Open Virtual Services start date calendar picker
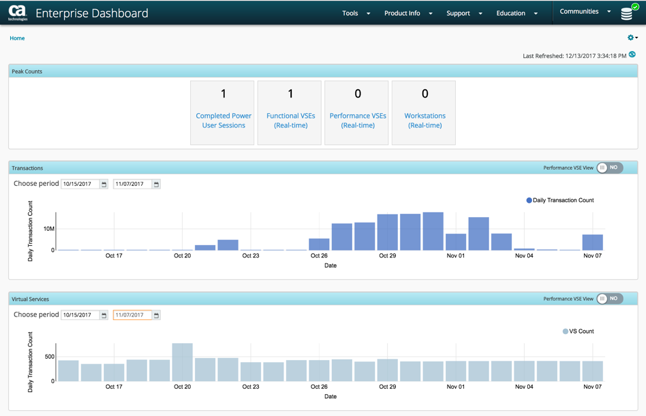Viewport: 646px width, 416px height. tap(104, 315)
